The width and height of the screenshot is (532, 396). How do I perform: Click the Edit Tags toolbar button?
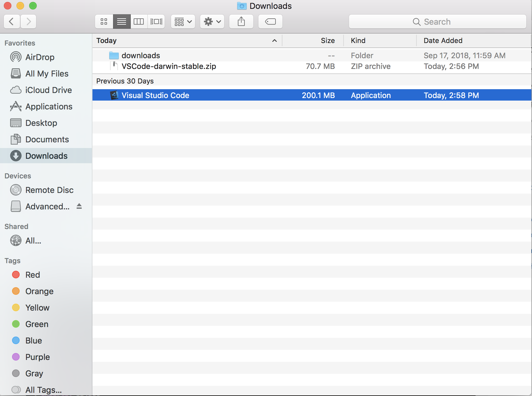(x=270, y=22)
